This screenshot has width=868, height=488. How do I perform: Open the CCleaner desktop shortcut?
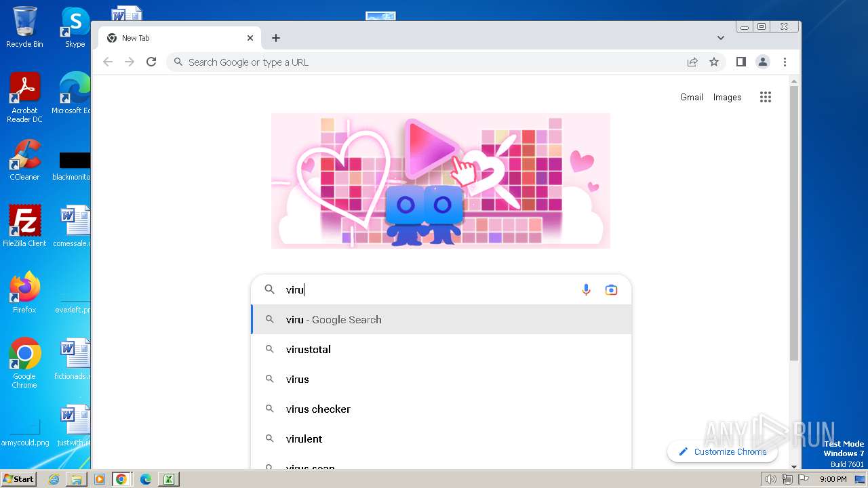pyautogui.click(x=24, y=160)
